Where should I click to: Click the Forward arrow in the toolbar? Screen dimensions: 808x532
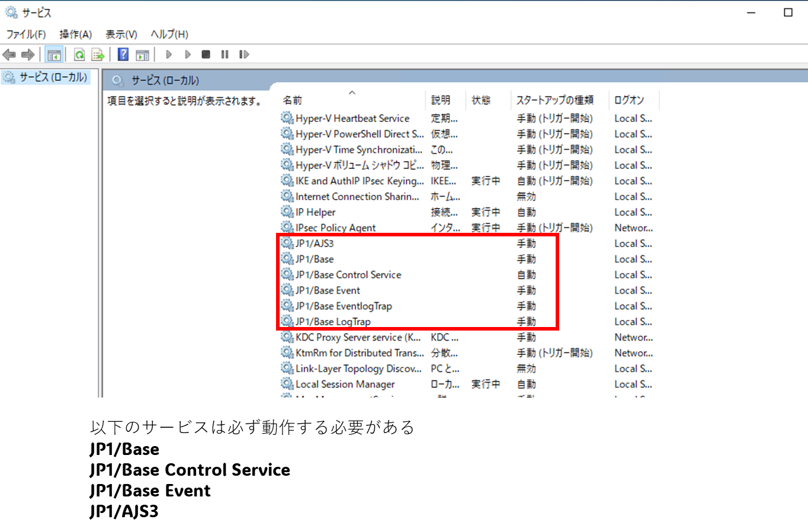click(x=28, y=55)
